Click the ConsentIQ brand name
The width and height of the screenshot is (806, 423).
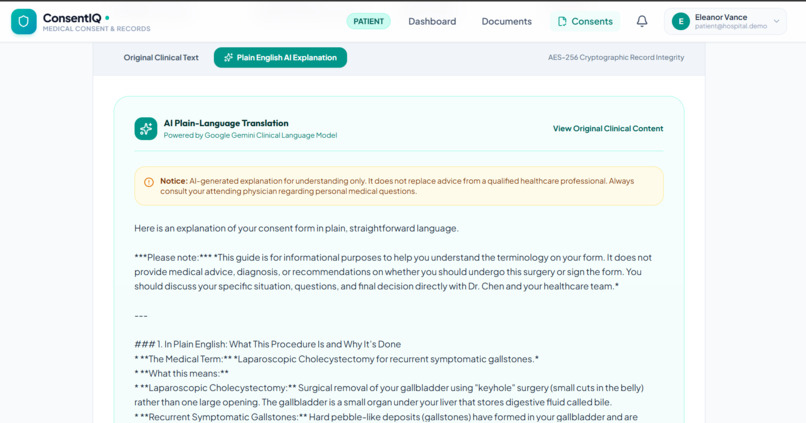[72, 18]
